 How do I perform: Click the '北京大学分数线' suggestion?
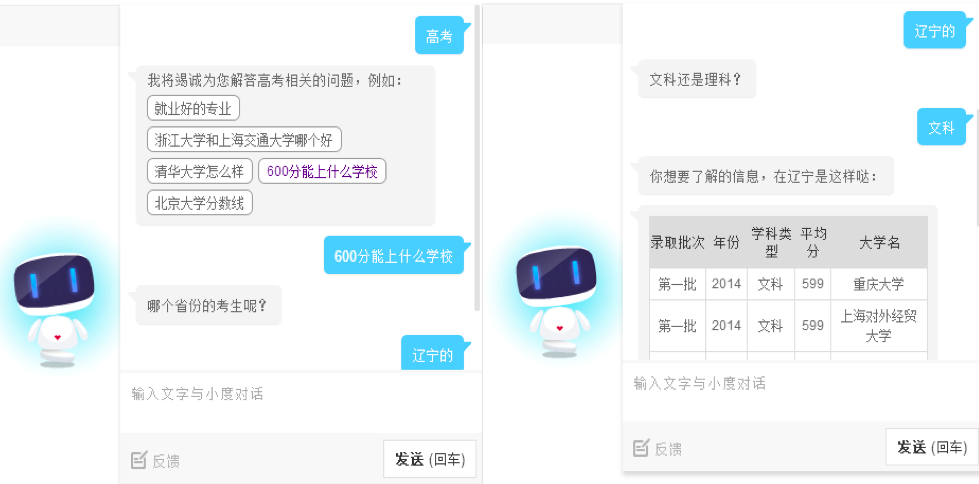pyautogui.click(x=200, y=203)
